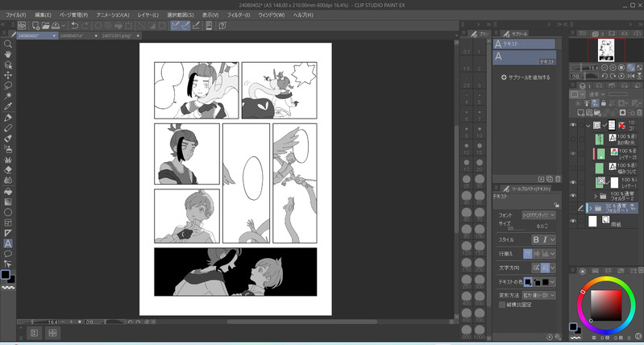Click the Undo icon in command bar
The height and width of the screenshot is (345, 644).
coord(75,26)
